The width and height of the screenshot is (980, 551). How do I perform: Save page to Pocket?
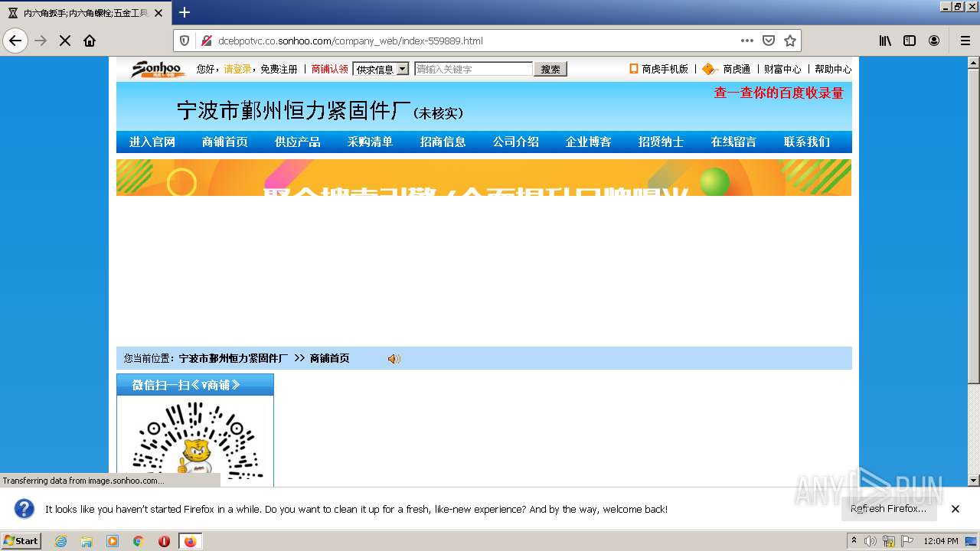click(x=769, y=41)
